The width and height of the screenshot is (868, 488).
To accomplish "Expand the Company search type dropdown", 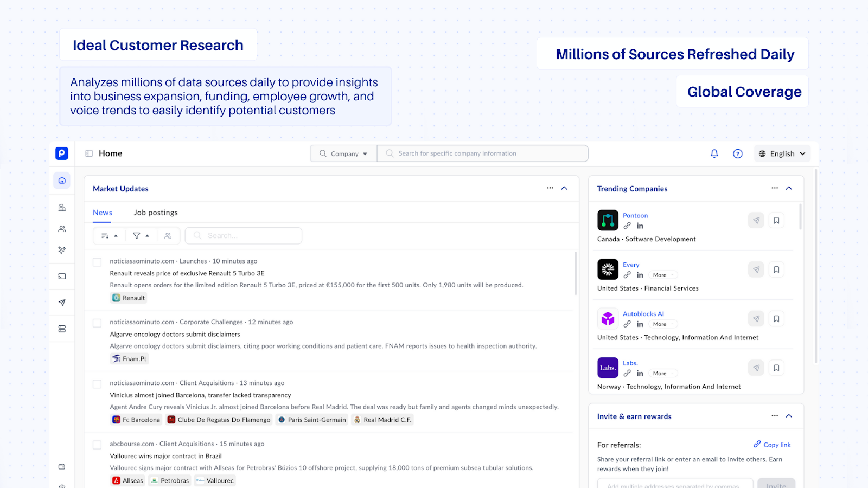I will [x=343, y=153].
